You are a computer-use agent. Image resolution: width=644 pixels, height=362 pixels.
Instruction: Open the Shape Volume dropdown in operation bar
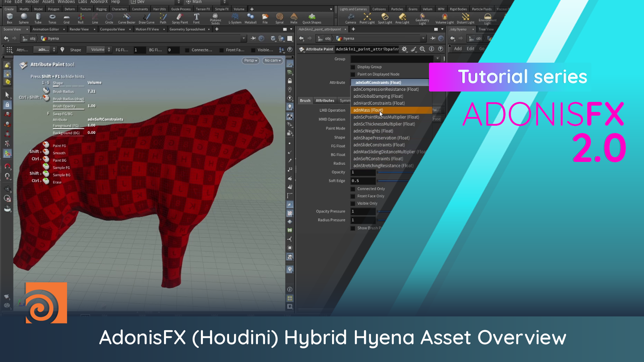pyautogui.click(x=99, y=50)
